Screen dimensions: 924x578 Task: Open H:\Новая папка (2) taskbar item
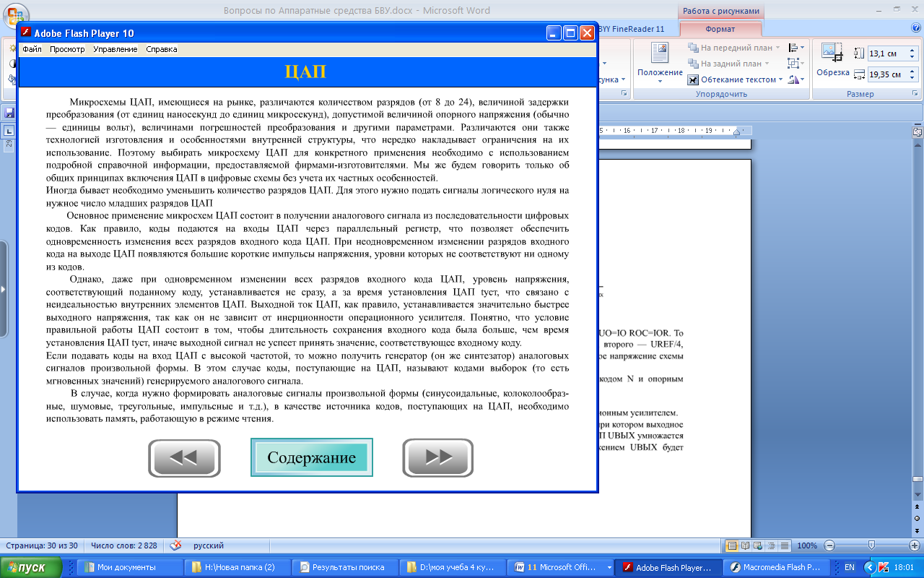tap(237, 567)
